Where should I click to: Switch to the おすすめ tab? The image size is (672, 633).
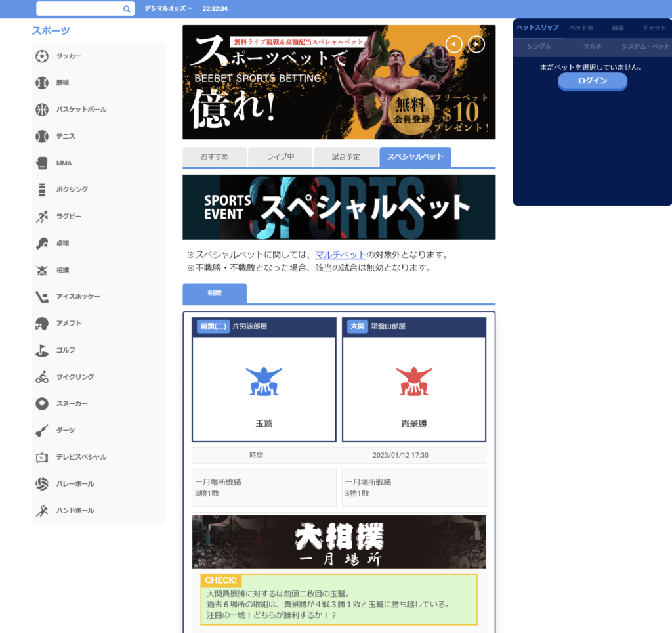tap(215, 157)
